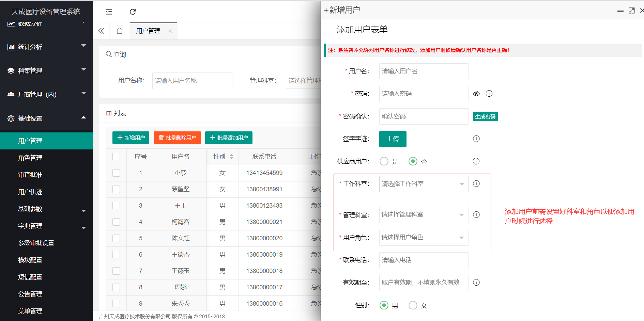The width and height of the screenshot is (644, 321).
Task: Click the 生成密码 button
Action: pyautogui.click(x=485, y=116)
